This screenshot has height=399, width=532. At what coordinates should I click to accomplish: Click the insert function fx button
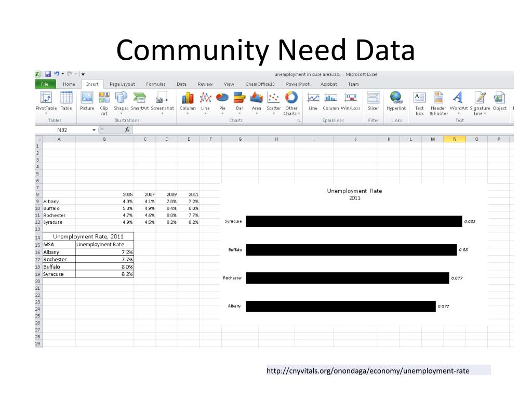(x=127, y=130)
